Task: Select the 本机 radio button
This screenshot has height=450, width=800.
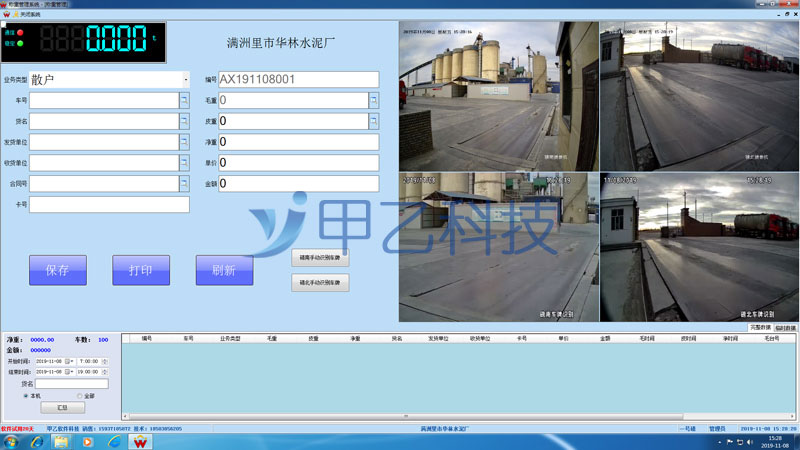Action: click(x=26, y=396)
